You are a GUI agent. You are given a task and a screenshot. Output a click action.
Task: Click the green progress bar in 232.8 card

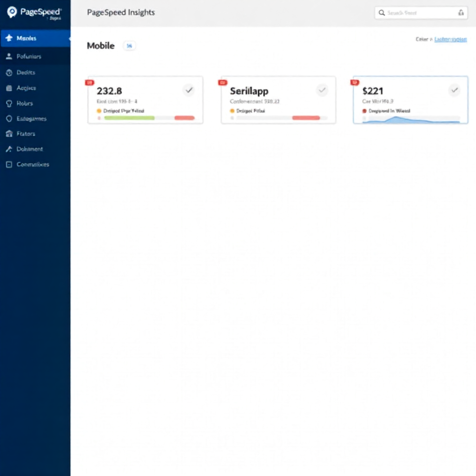[x=129, y=118]
